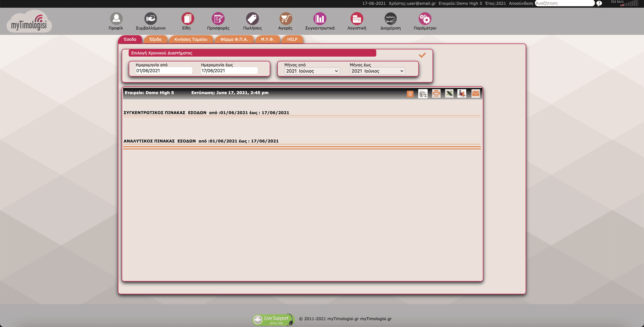This screenshot has width=644, height=327.
Task: Send the report by email envelope icon
Action: tap(475, 93)
